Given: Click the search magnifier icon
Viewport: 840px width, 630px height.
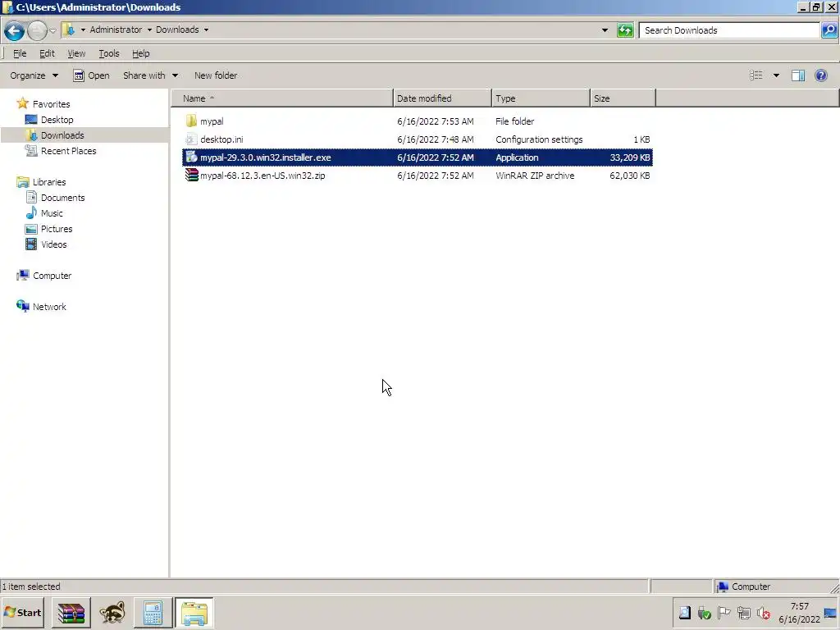Looking at the screenshot, I should pos(829,30).
